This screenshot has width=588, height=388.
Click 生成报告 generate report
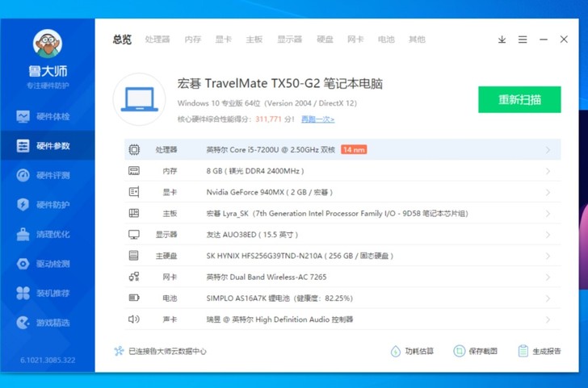pyautogui.click(x=540, y=352)
